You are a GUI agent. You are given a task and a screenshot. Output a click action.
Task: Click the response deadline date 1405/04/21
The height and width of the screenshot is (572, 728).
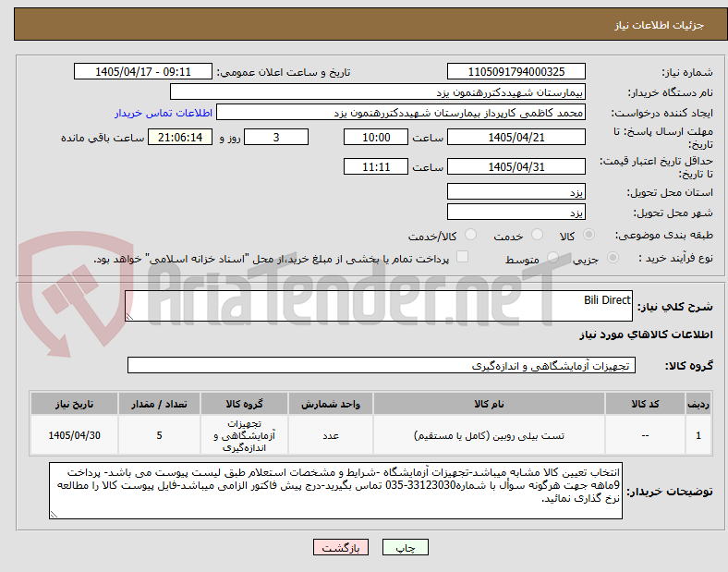(516, 138)
